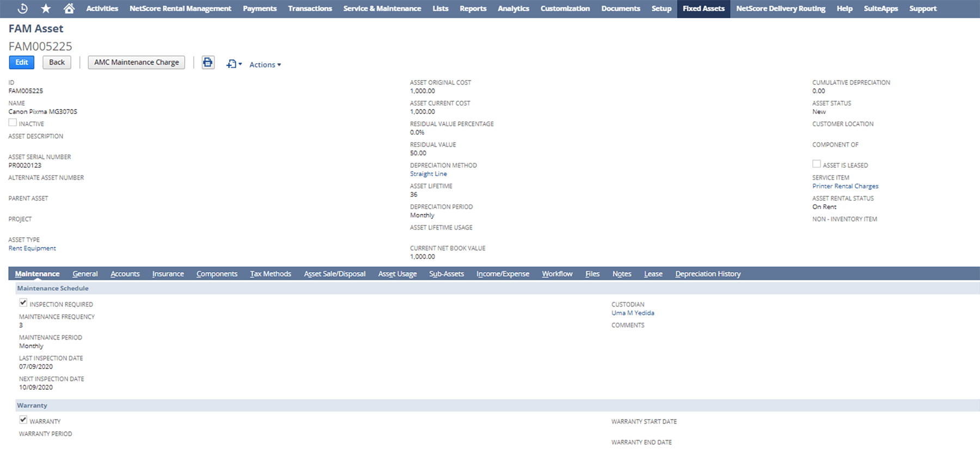Select the FAM005225 record title
This screenshot has height=460, width=980.
(x=40, y=46)
